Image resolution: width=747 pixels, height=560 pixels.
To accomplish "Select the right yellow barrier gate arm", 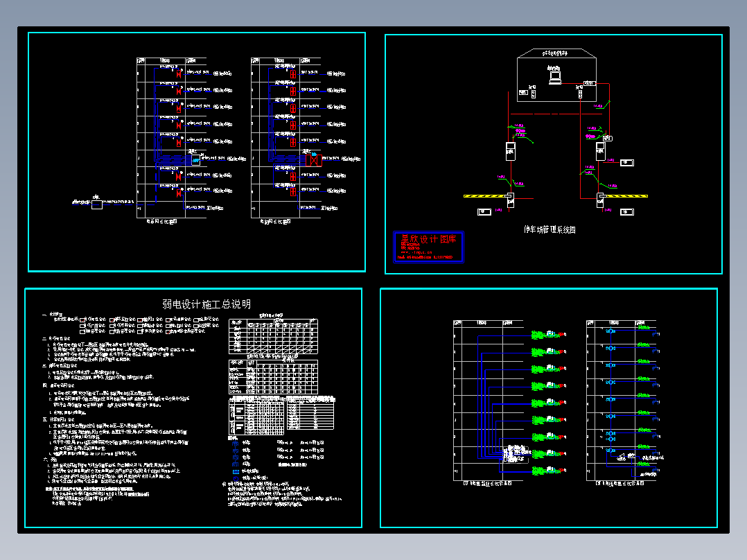I will coord(626,196).
